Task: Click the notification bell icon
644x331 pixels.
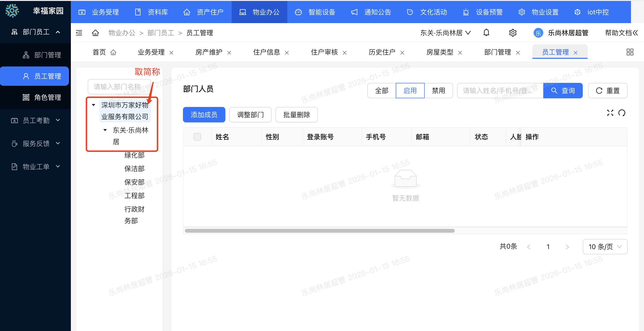Action: [487, 33]
